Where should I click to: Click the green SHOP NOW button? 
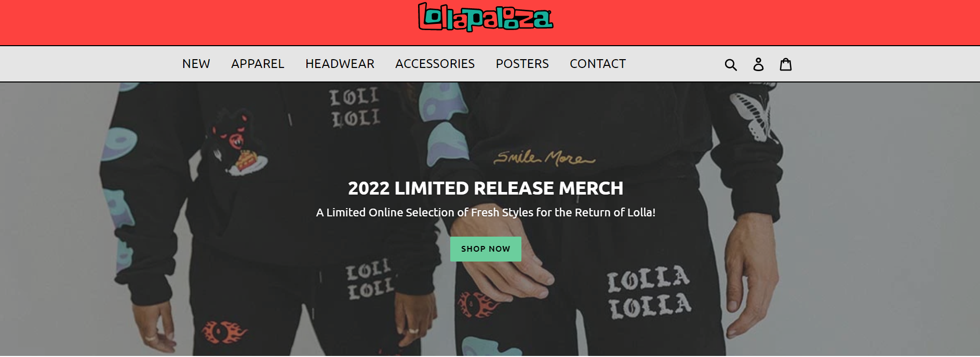click(x=486, y=249)
